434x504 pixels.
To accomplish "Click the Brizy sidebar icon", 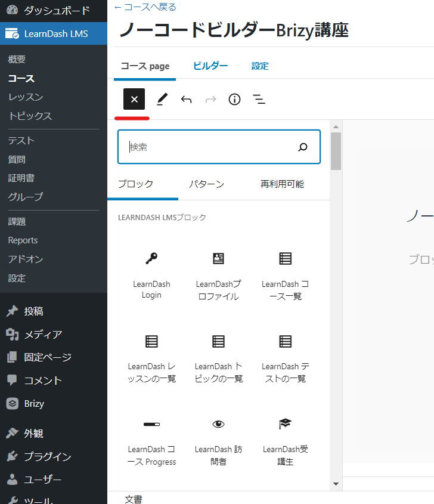I will click(x=12, y=403).
